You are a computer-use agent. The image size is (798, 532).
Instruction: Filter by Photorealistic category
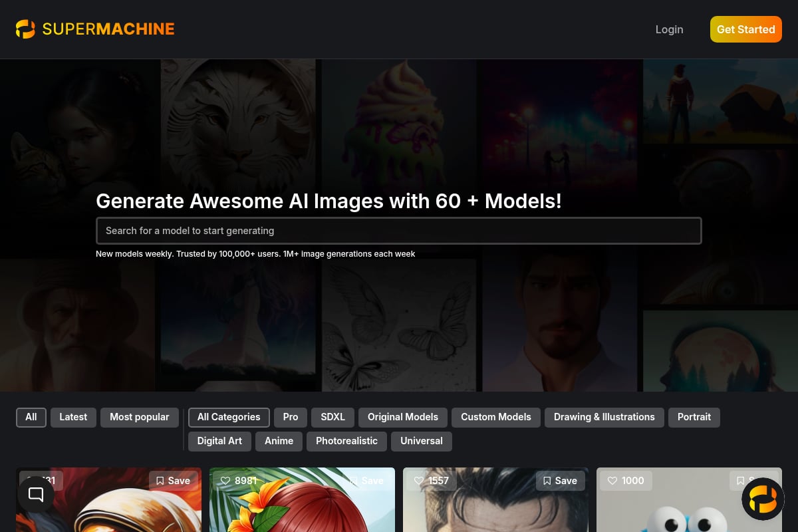[x=346, y=442]
